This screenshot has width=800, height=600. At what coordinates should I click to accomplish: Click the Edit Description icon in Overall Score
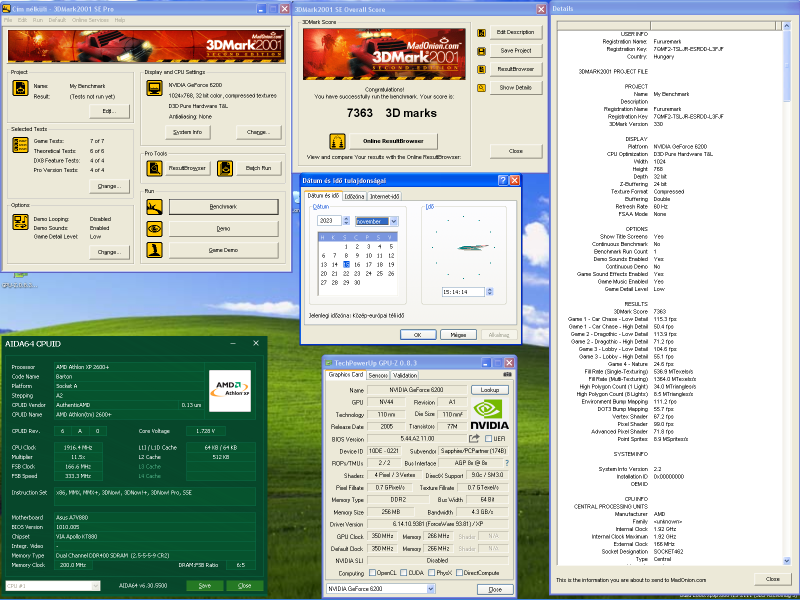pyautogui.click(x=481, y=33)
